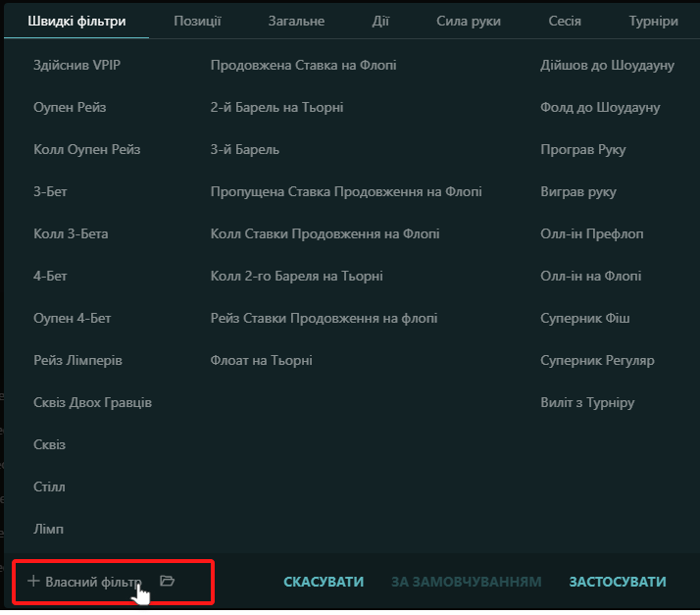Screen dimensions: 700x615
Task: Pick Пропущена Ставка Продовження на Флопі
Action: 346,191
